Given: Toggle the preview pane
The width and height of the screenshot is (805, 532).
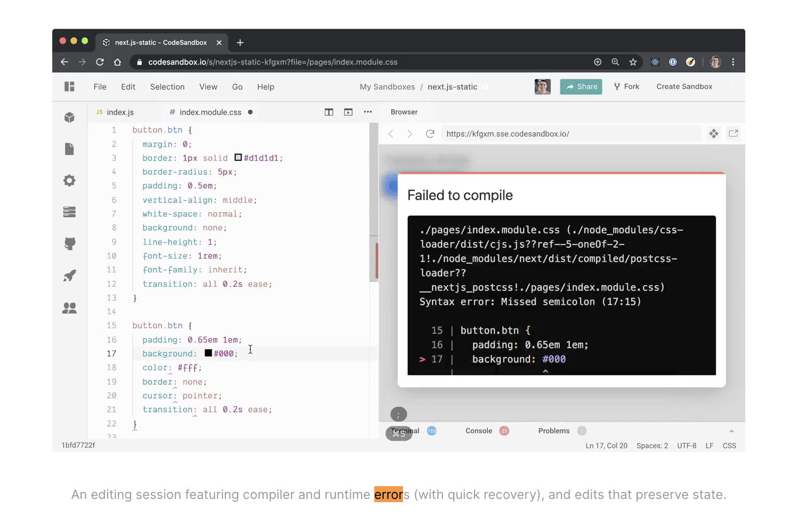Looking at the screenshot, I should (348, 112).
